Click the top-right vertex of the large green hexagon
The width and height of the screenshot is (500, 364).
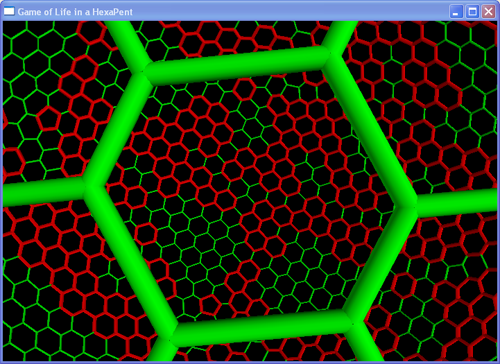[328, 56]
